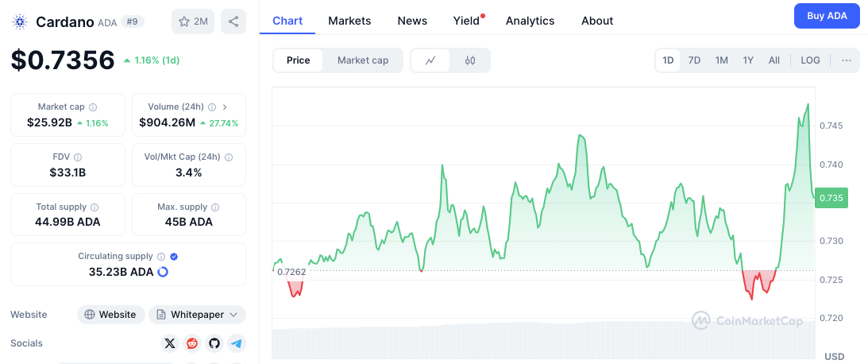
Task: Click circulating supply progress ring
Action: [x=163, y=272]
